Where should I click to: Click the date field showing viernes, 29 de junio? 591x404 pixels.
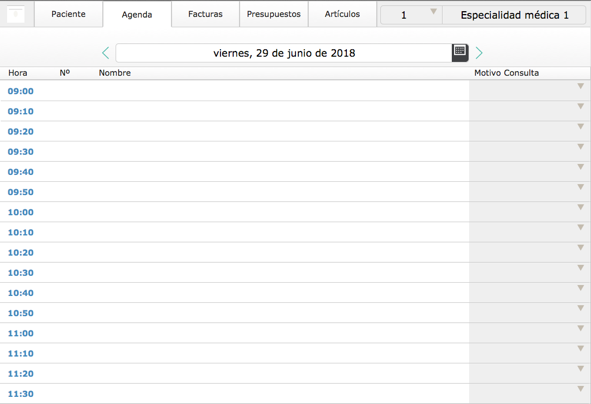(284, 53)
